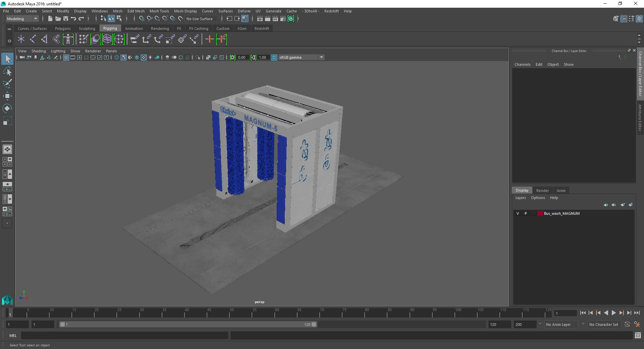Toggle sRGB view transform button

point(274,57)
